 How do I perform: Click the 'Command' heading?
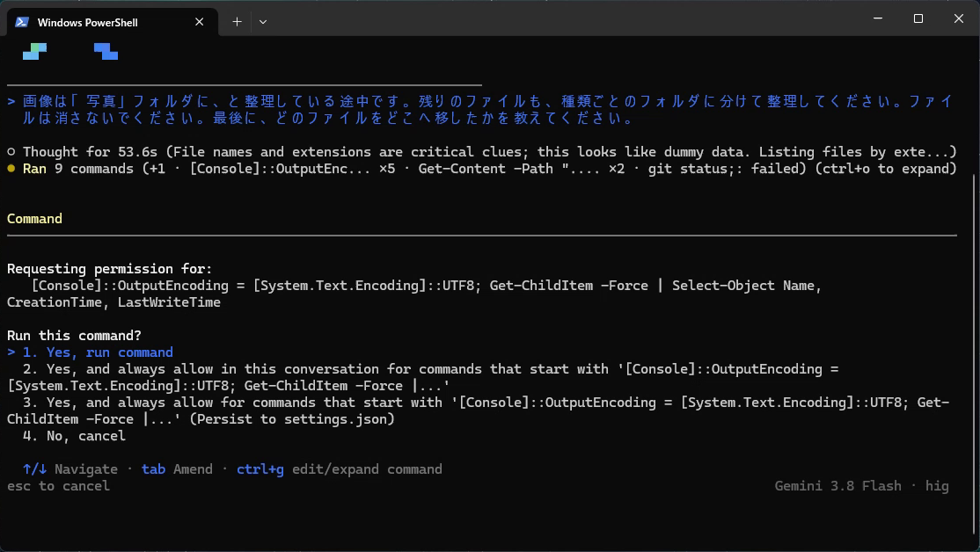tap(34, 219)
